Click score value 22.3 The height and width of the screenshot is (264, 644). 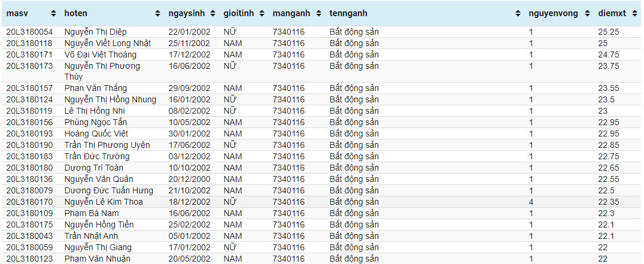(x=606, y=214)
